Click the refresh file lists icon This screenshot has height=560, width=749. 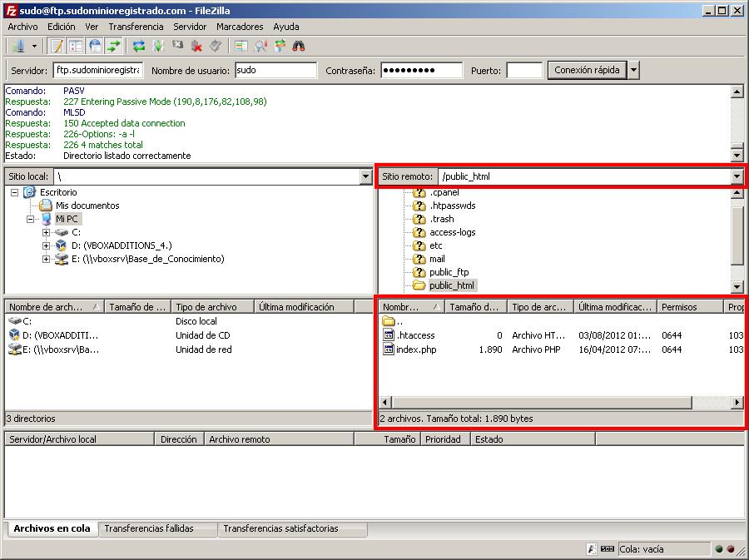pos(139,47)
